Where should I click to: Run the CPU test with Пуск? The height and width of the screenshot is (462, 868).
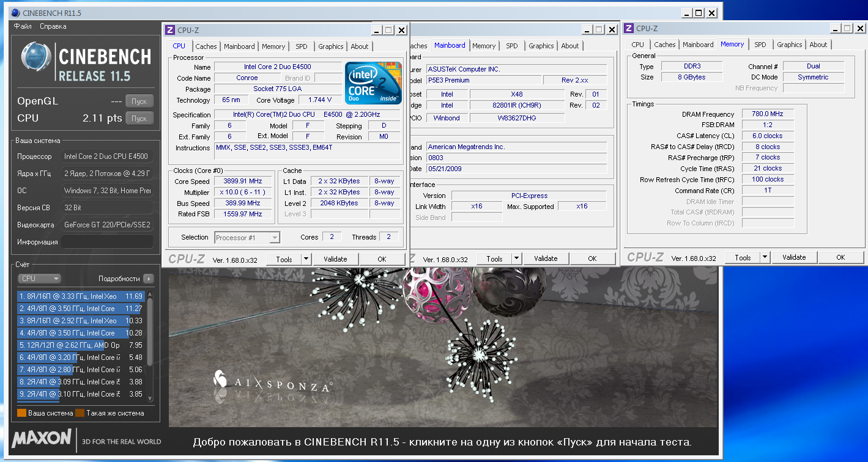click(139, 119)
